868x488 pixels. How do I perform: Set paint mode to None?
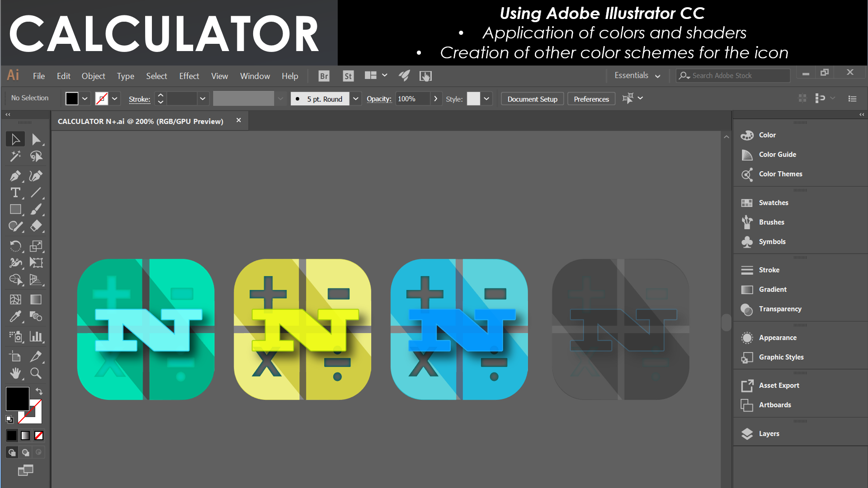click(x=39, y=436)
